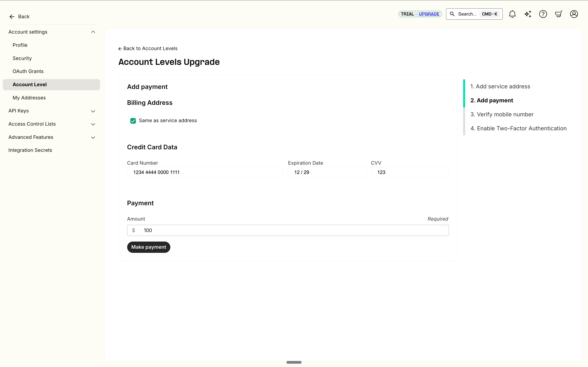Expand the API Keys section
The height and width of the screenshot is (367, 588).
point(93,111)
